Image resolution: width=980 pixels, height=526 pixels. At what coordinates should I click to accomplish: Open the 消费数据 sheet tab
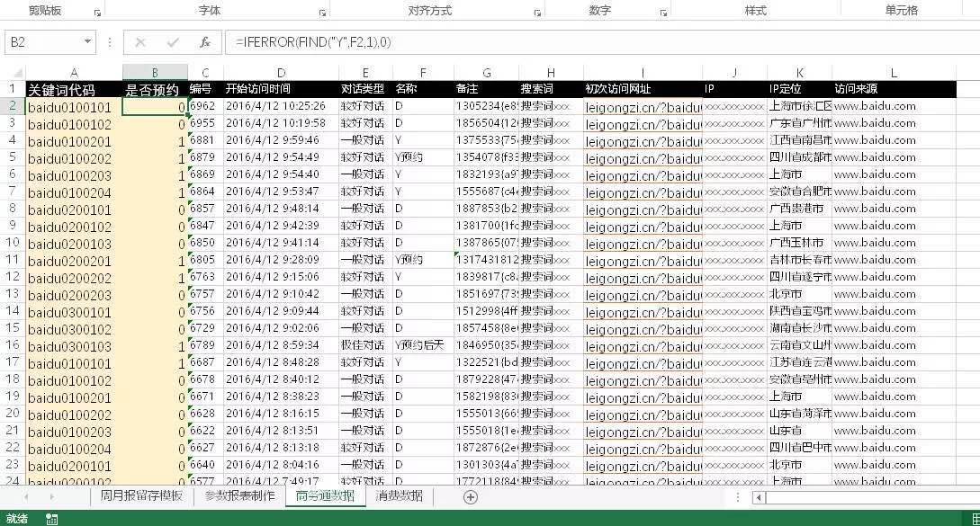pos(399,496)
